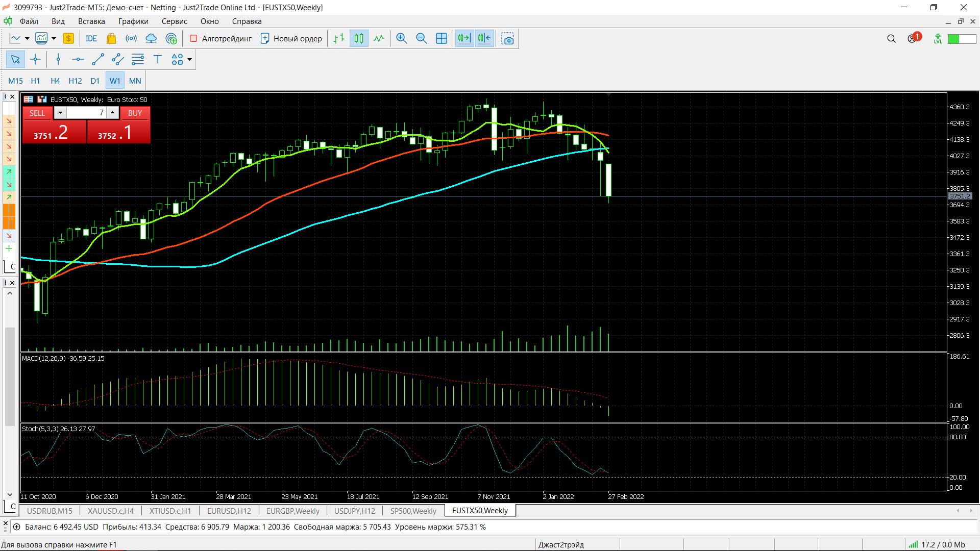Click the sell price 3751.2 tile

(54, 132)
